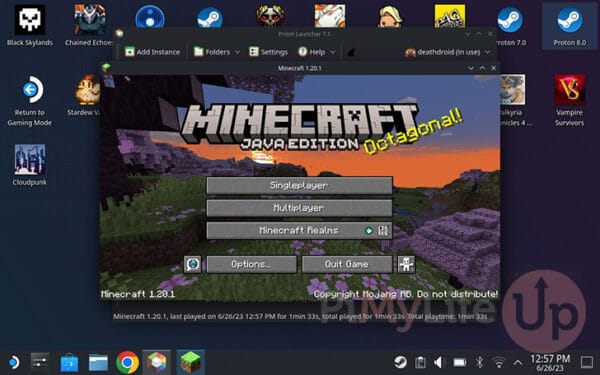Switch to Prism Launcher taskbar entry
Screen dimensions: 600x375
157,362
